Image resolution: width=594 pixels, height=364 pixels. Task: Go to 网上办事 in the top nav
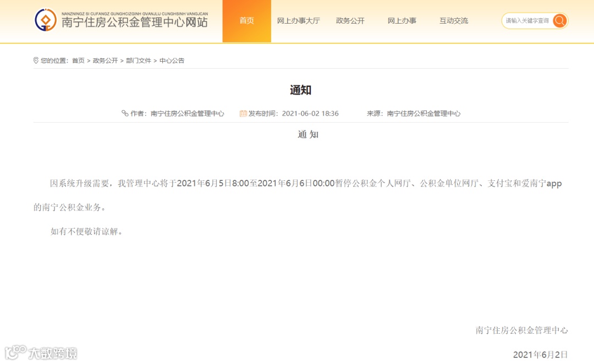(402, 21)
